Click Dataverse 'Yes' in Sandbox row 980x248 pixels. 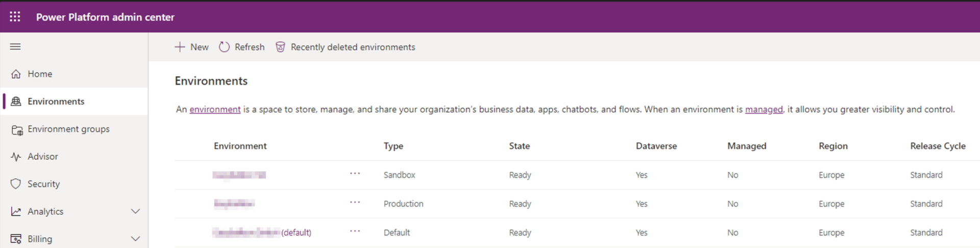click(642, 175)
